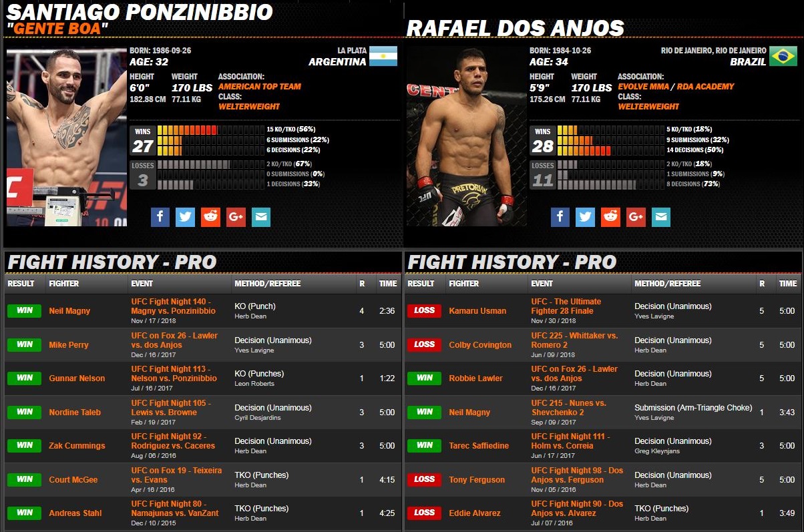The height and width of the screenshot is (532, 804).
Task: Open the RDA Academy association link
Action: click(x=705, y=87)
